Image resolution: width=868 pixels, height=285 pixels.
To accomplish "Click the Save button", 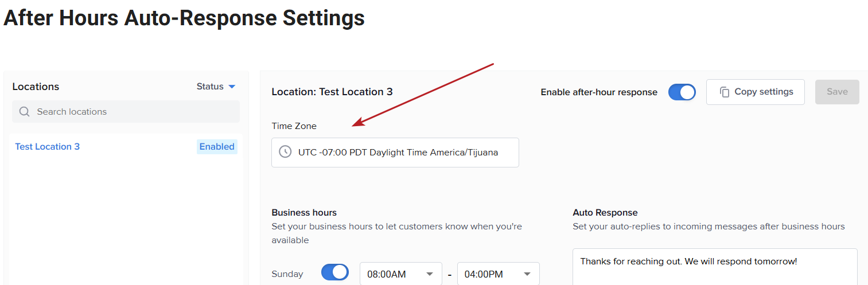I will click(837, 92).
